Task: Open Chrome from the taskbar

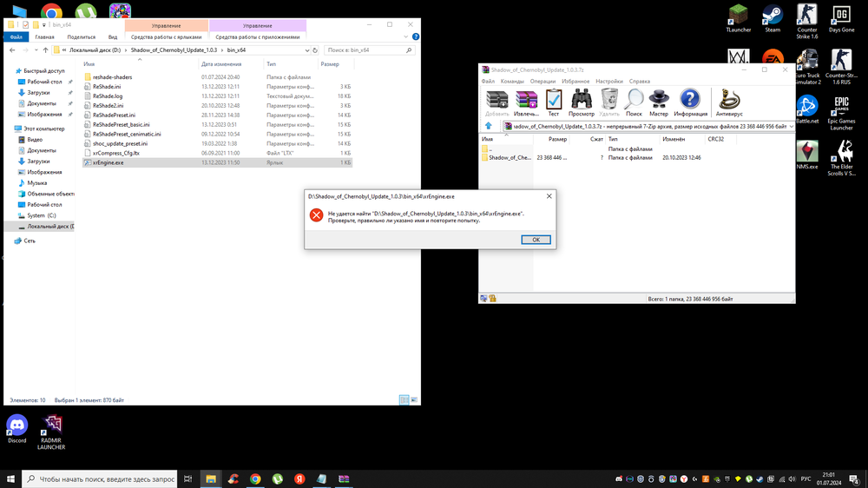Action: coord(255,478)
